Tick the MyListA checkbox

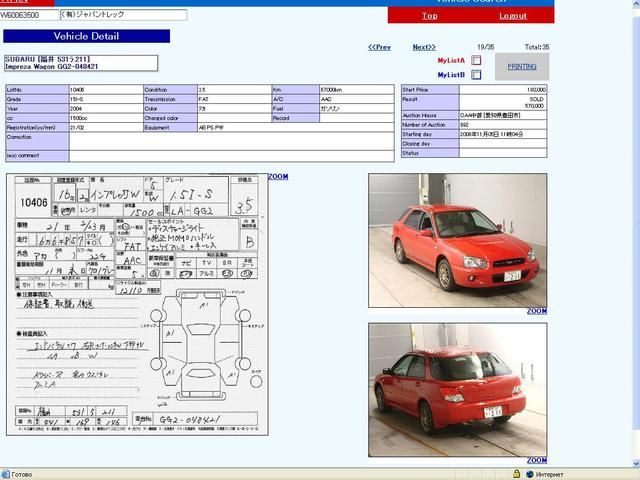coord(476,60)
